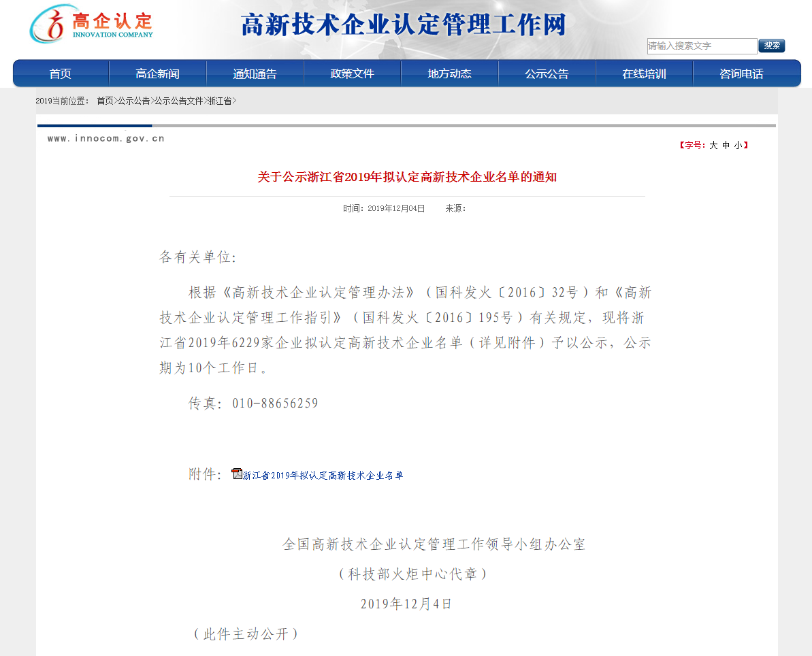
Task: Click the first 公示公告 breadcrumb link
Action: coord(134,101)
